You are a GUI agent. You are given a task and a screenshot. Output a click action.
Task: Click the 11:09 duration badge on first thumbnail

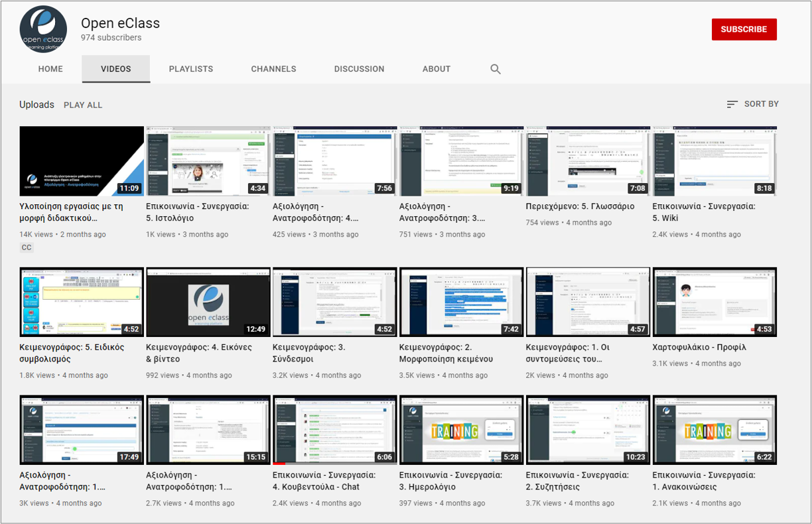129,188
